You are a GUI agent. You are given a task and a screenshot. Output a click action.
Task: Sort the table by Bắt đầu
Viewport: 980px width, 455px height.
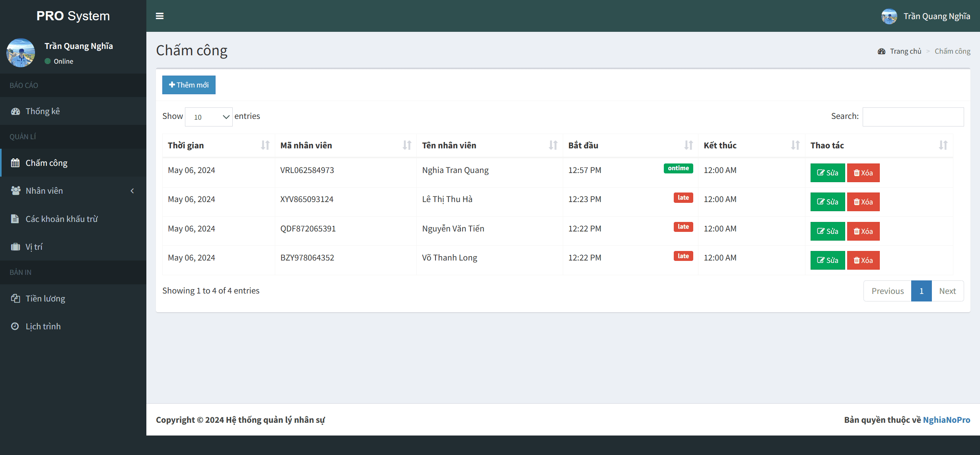(x=630, y=146)
